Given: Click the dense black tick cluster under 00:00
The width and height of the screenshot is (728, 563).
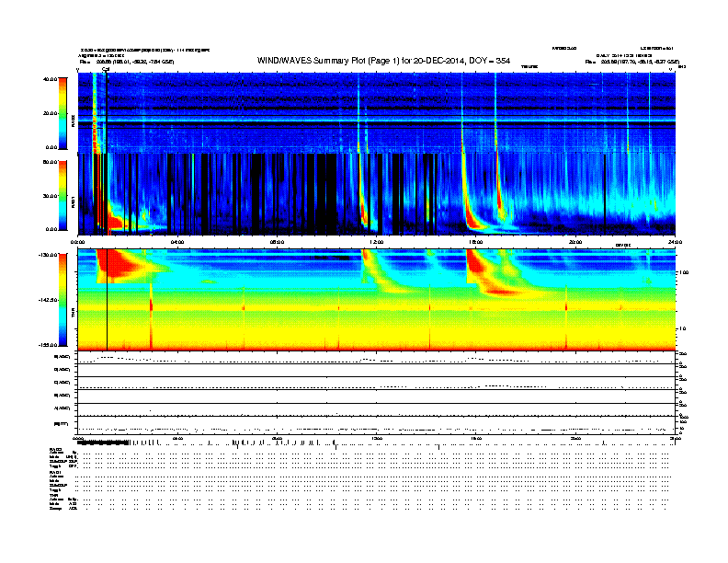Looking at the screenshot, I should pyautogui.click(x=103, y=442).
